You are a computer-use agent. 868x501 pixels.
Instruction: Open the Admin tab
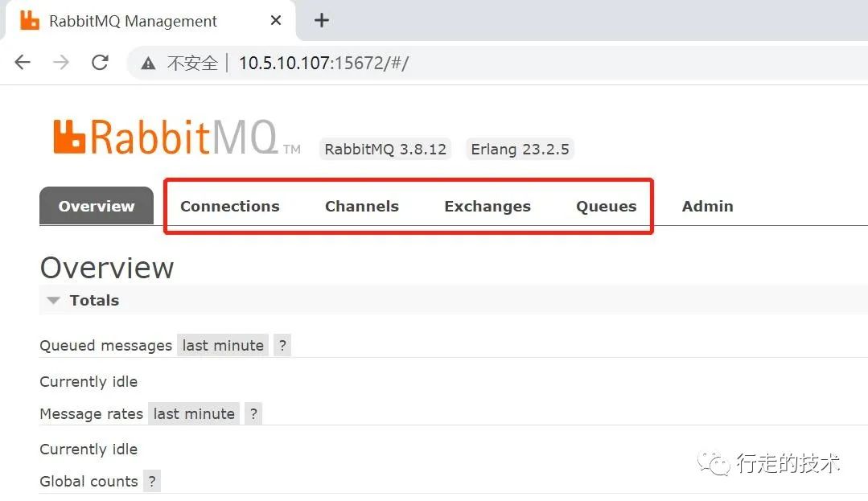point(707,207)
